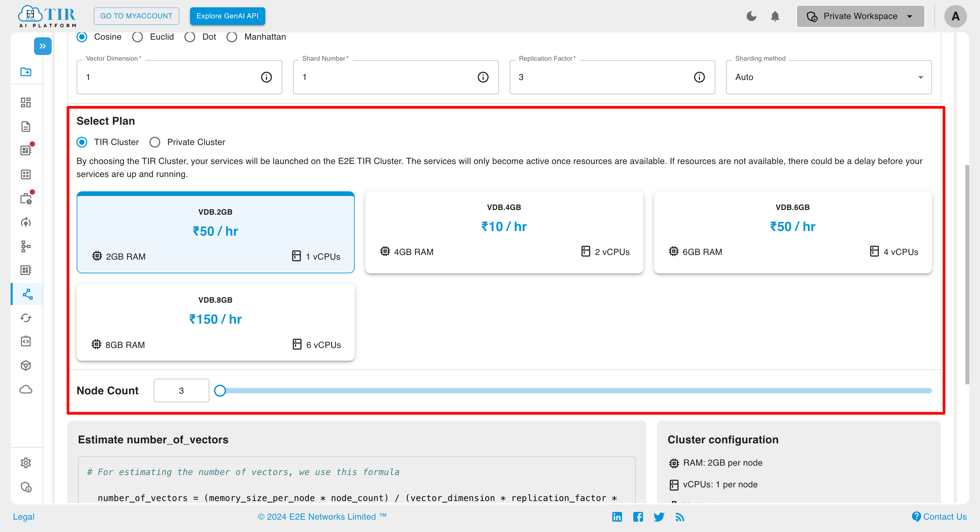Click the Explore GenAI API button
The height and width of the screenshot is (532, 980).
click(x=227, y=16)
